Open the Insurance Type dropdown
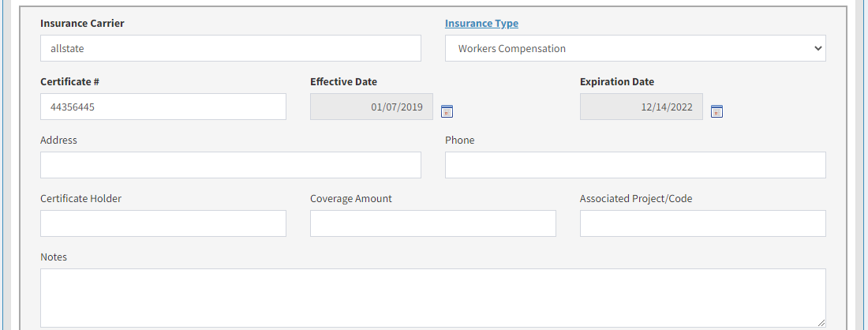 [635, 48]
